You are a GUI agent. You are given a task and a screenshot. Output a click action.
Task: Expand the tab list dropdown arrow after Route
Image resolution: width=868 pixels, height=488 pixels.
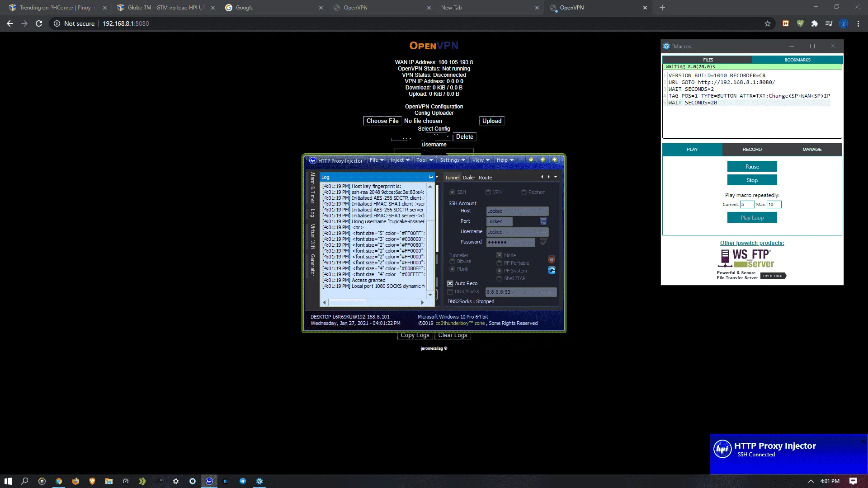tap(556, 177)
